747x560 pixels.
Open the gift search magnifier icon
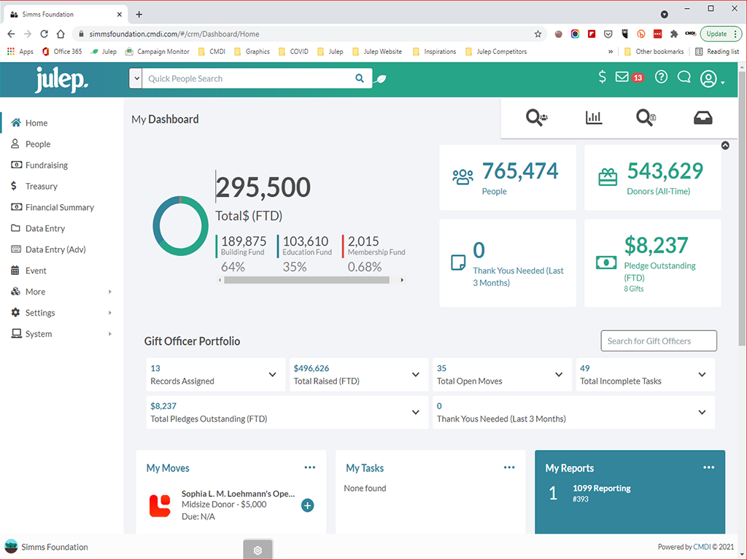coord(646,117)
